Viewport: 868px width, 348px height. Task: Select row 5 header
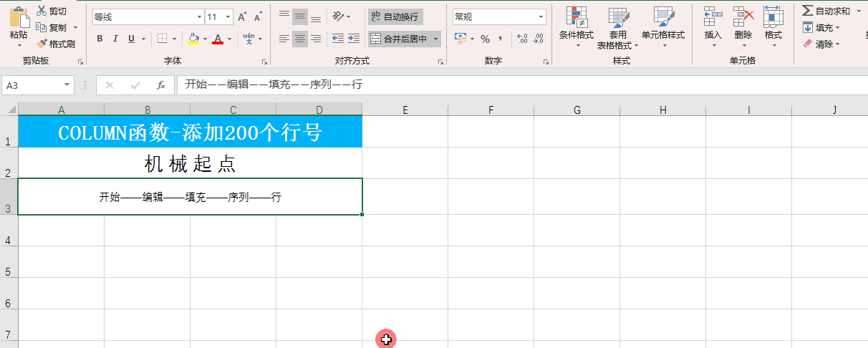point(9,262)
